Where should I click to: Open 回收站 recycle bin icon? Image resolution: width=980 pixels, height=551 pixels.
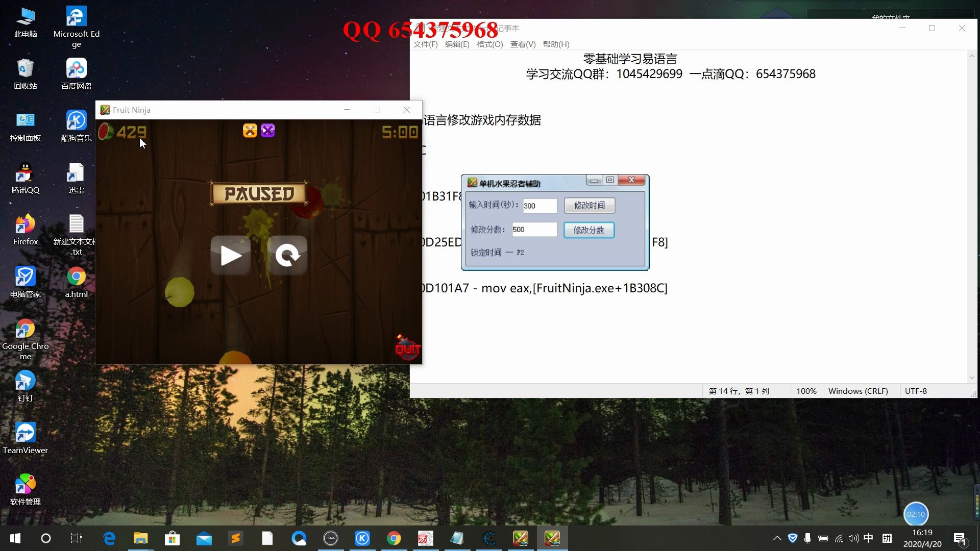(25, 74)
